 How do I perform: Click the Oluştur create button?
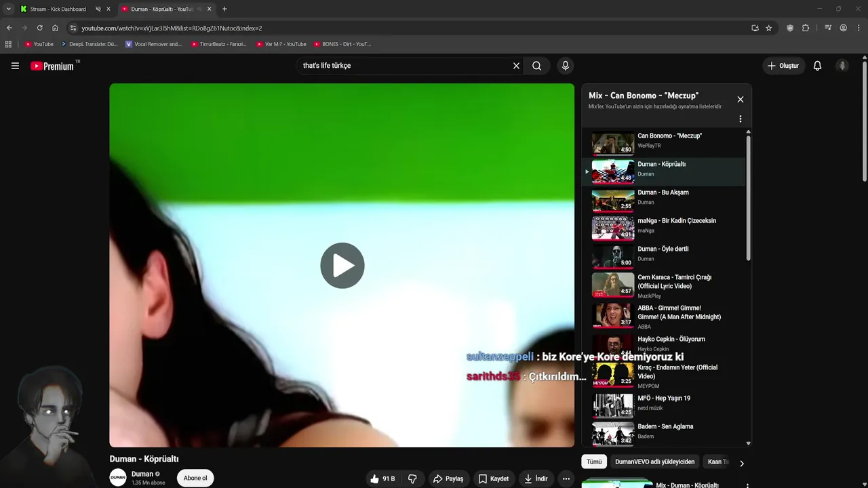click(x=783, y=66)
